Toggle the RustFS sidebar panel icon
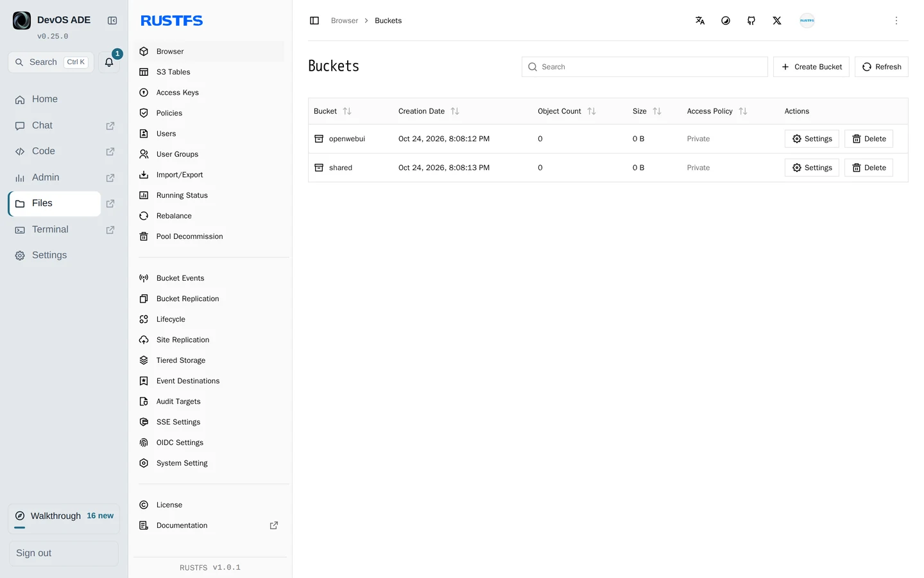This screenshot has height=578, width=924. pyautogui.click(x=314, y=21)
